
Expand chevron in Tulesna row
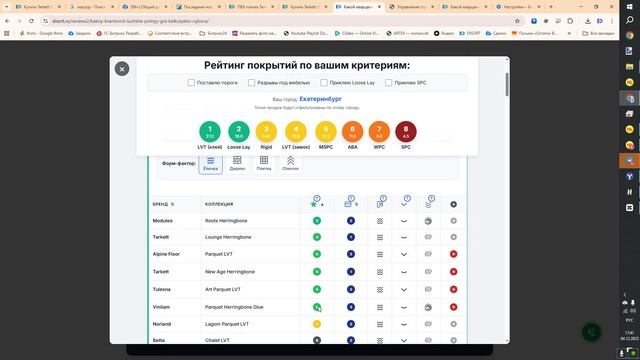[404, 290]
